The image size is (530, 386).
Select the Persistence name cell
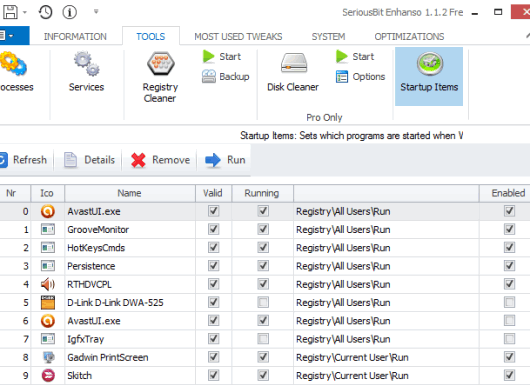[x=130, y=266]
